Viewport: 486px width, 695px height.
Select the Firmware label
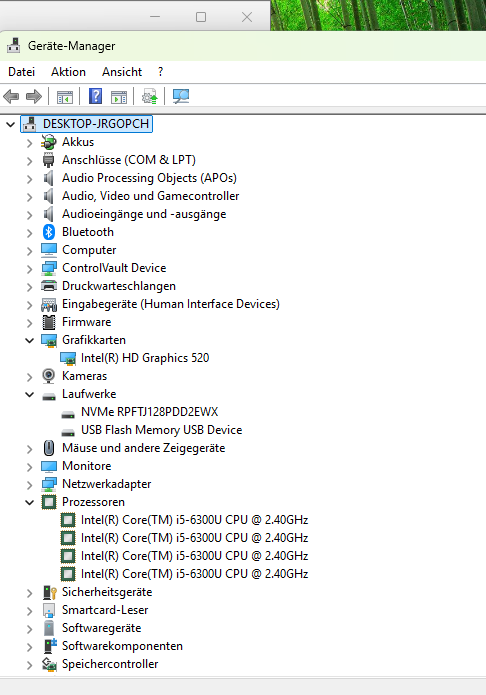click(x=86, y=322)
